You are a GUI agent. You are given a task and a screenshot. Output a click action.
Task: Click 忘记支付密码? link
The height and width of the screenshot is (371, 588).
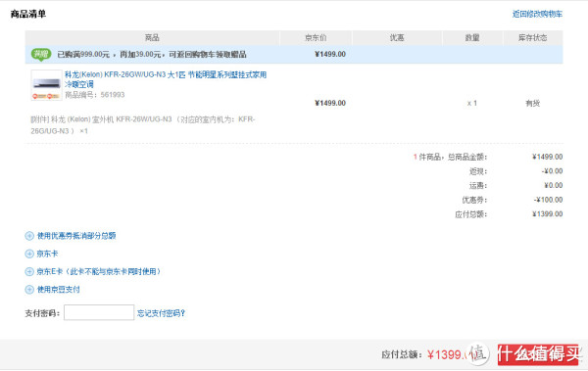(x=161, y=313)
